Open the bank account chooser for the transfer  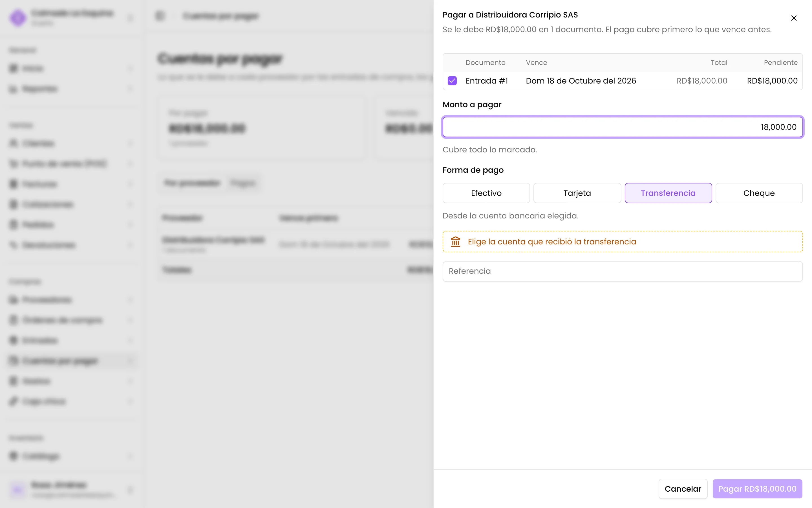tap(623, 242)
